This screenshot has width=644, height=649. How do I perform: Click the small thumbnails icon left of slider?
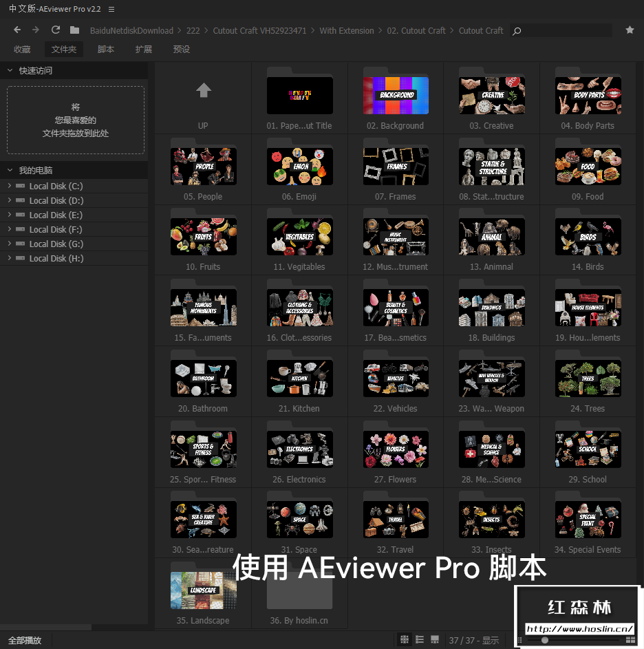[520, 640]
